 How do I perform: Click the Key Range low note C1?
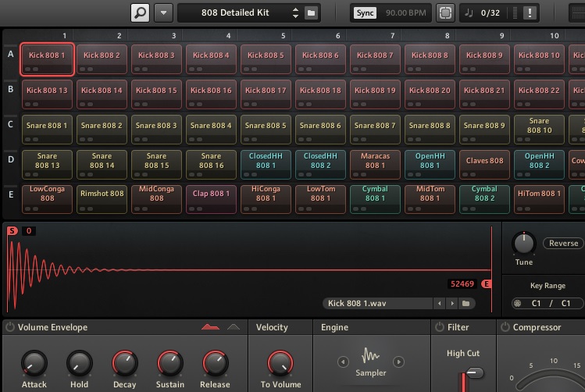(x=536, y=303)
